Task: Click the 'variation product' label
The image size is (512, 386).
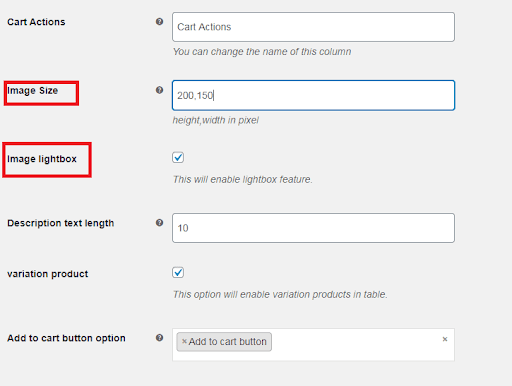Action: (x=48, y=274)
